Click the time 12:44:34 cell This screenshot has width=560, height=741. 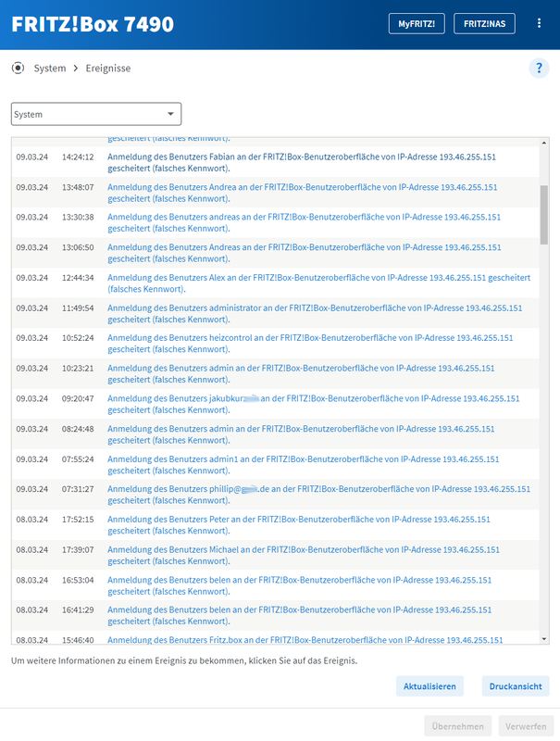pyautogui.click(x=78, y=278)
